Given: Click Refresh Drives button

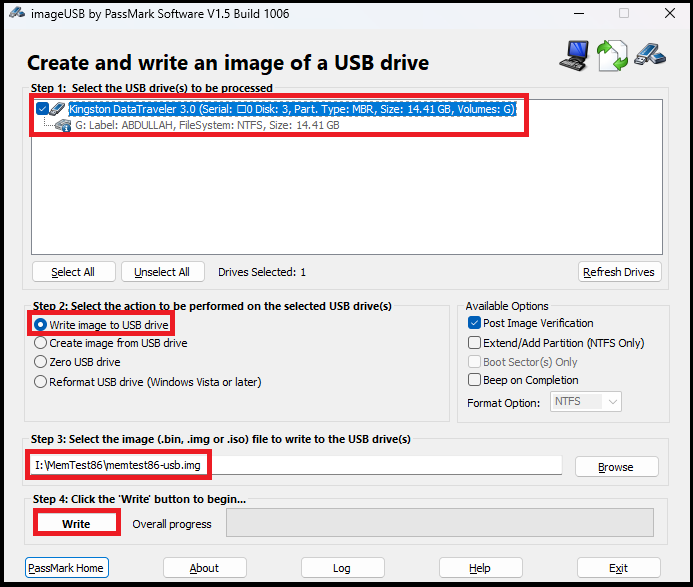Looking at the screenshot, I should pyautogui.click(x=619, y=272).
